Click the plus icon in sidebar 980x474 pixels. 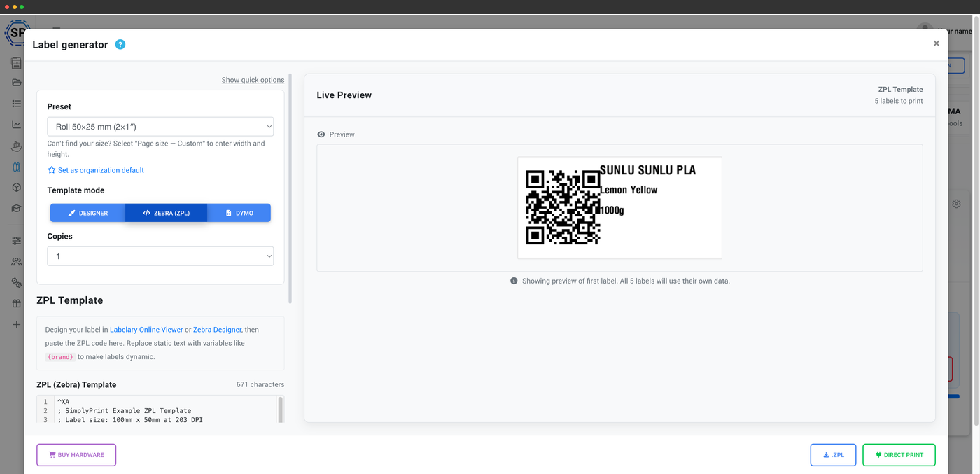point(17,325)
